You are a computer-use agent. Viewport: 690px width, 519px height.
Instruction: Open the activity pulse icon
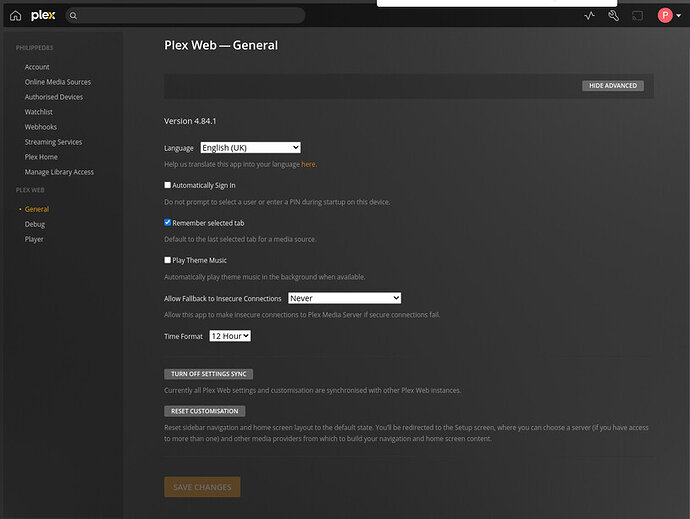(589, 16)
